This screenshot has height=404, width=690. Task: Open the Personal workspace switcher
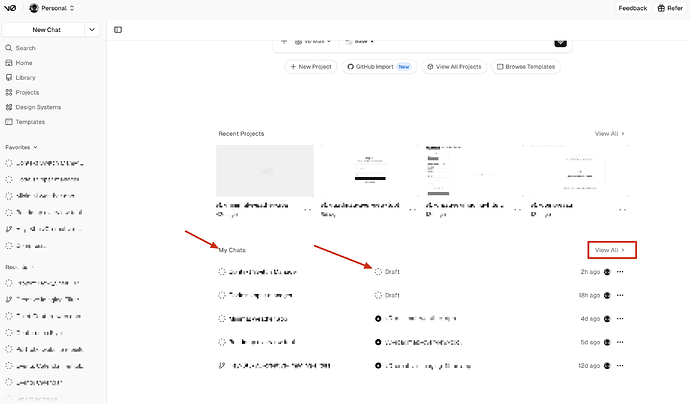pos(51,8)
